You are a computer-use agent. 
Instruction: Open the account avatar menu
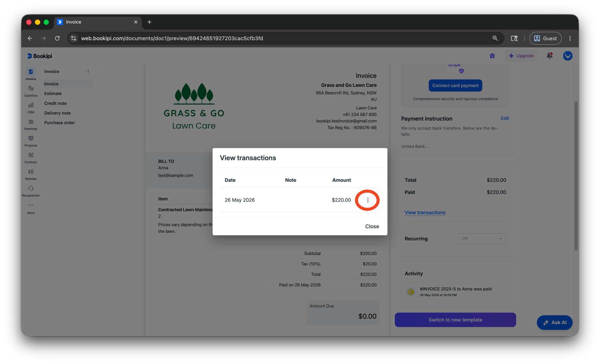point(568,56)
